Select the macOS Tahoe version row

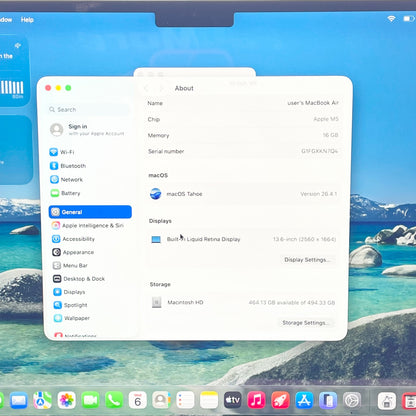click(243, 194)
